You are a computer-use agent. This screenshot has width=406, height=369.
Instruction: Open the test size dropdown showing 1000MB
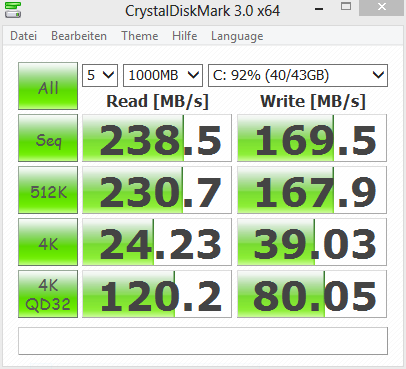tap(163, 75)
